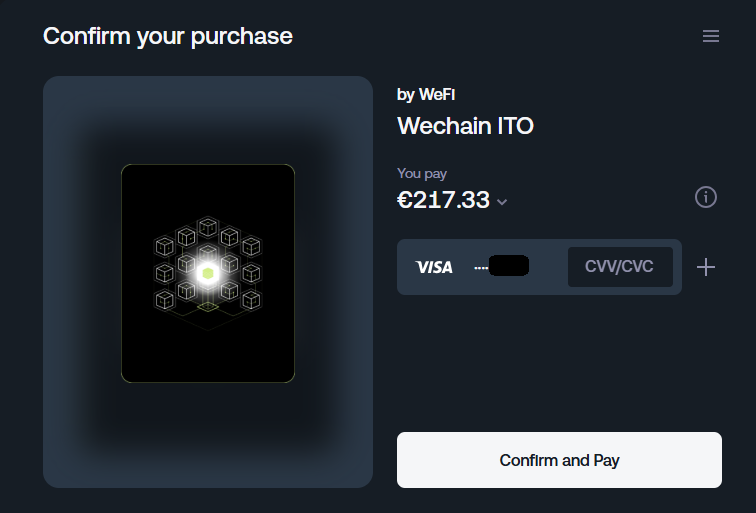
Task: Click the green diamond platform below glowing cube
Action: coord(208,307)
